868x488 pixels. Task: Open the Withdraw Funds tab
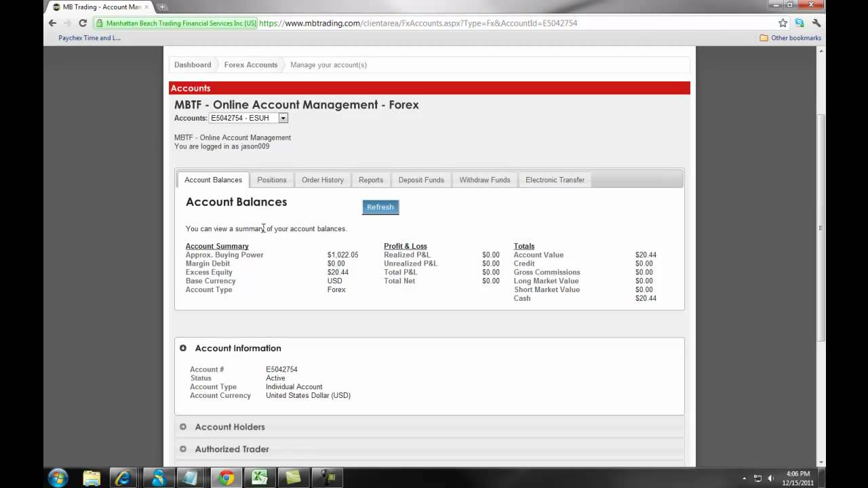point(485,180)
